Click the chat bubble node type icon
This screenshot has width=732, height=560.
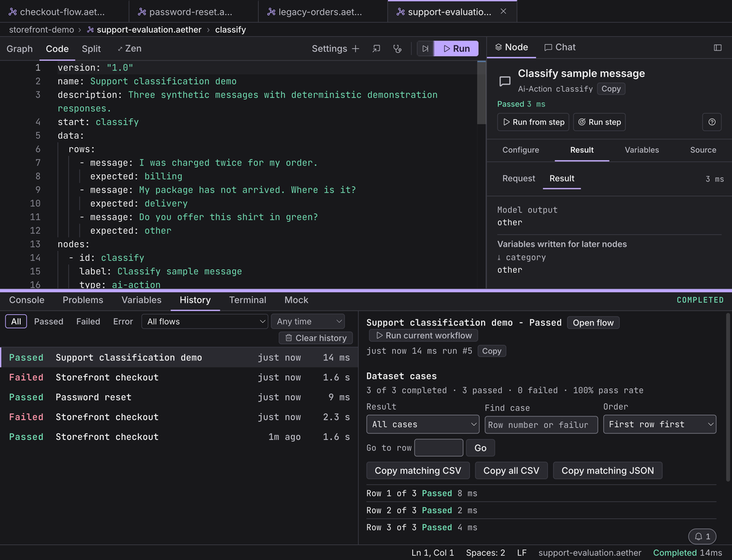pos(505,81)
